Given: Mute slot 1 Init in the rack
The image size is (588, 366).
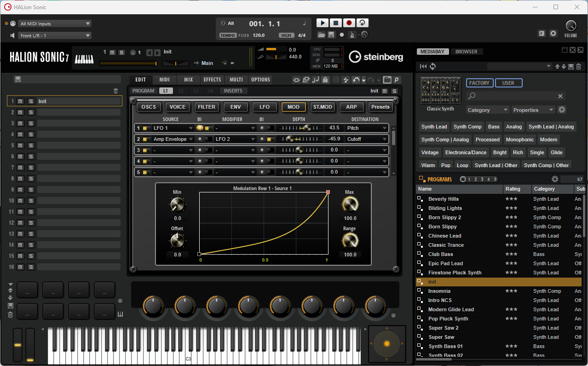Looking at the screenshot, I should 20,101.
